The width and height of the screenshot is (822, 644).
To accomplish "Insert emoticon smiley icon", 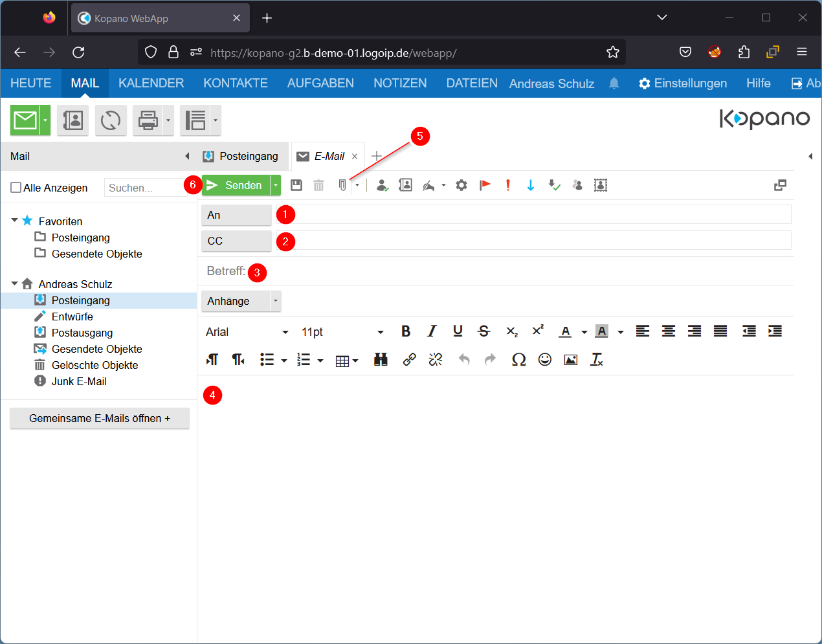I will pyautogui.click(x=545, y=360).
